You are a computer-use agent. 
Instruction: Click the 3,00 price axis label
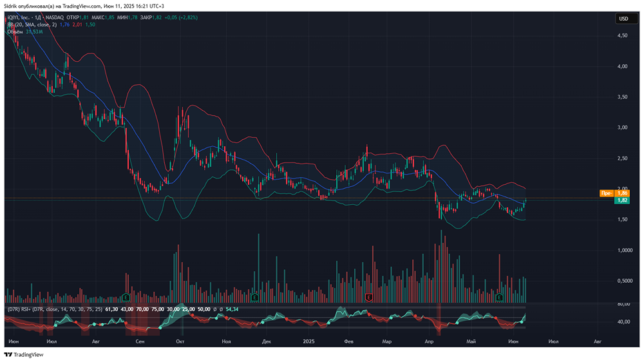(622, 128)
